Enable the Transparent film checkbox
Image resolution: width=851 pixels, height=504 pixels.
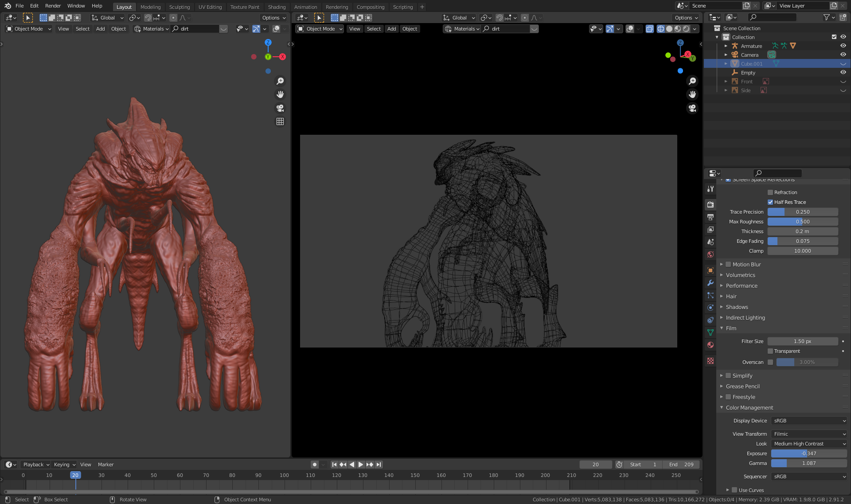coord(771,351)
